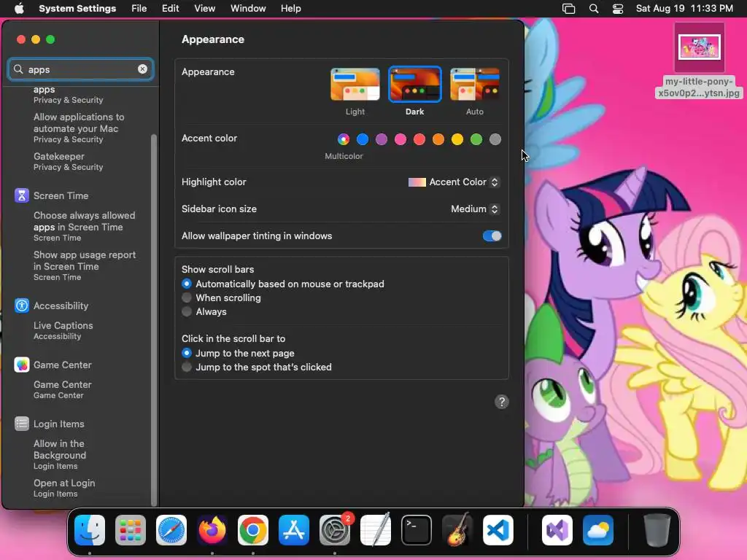This screenshot has width=747, height=560.
Task: Open the System Settings menu
Action: tap(77, 9)
